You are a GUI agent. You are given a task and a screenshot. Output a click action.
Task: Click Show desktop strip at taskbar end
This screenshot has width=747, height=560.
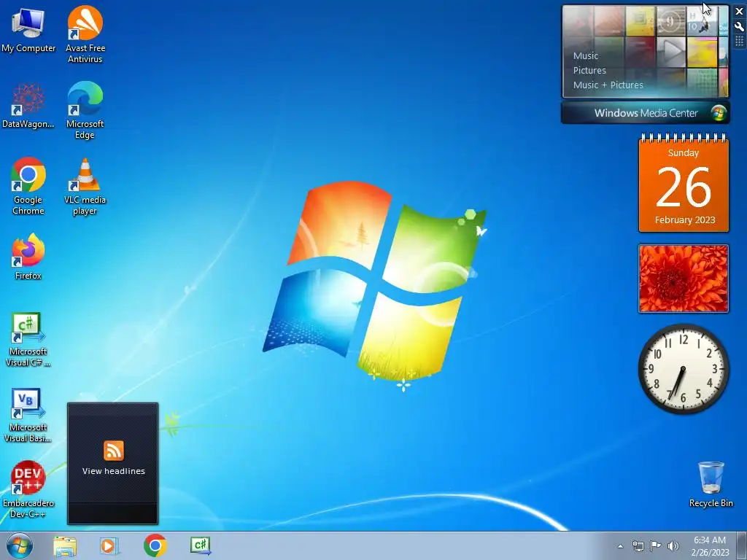coord(743,545)
